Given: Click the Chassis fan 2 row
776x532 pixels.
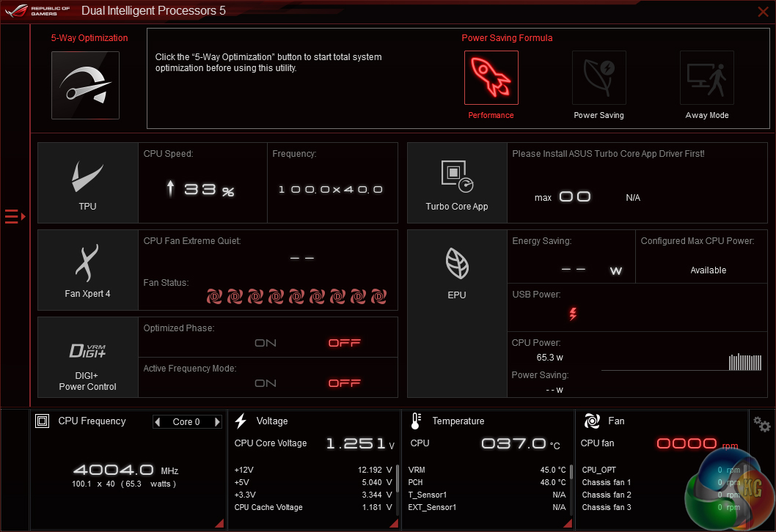Looking at the screenshot, I should point(661,495).
